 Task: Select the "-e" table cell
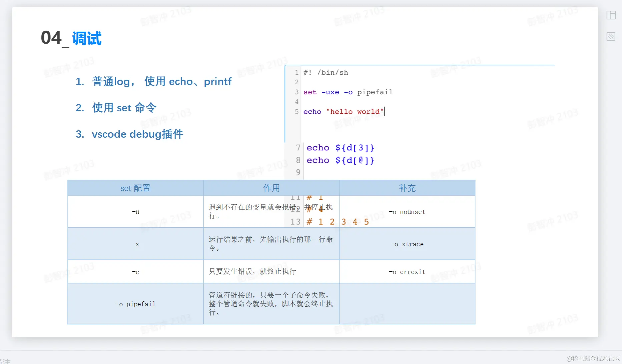point(135,272)
